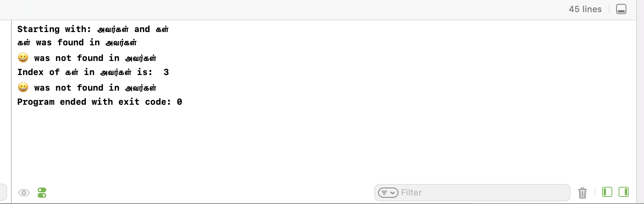Click the grinning emoji above the Index line
The height and width of the screenshot is (204, 644).
(23, 58)
